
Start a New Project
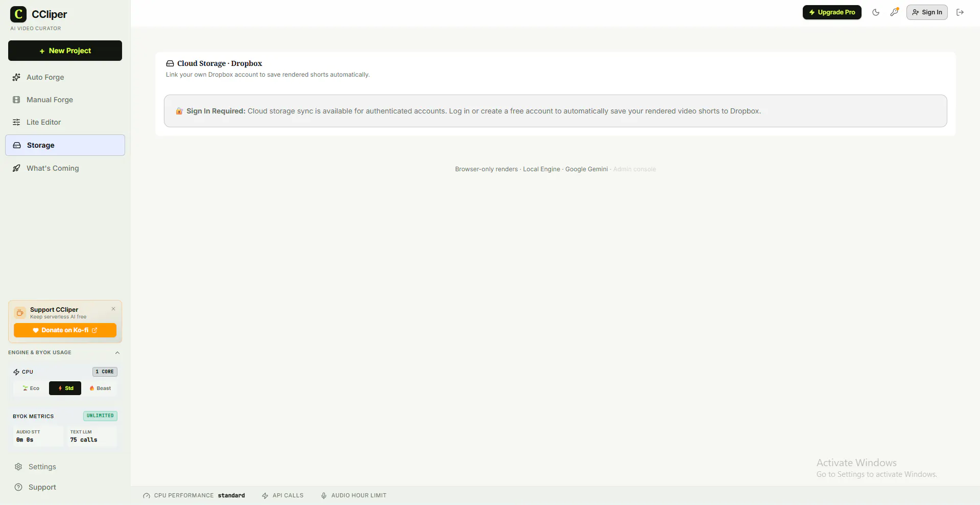pyautogui.click(x=65, y=51)
